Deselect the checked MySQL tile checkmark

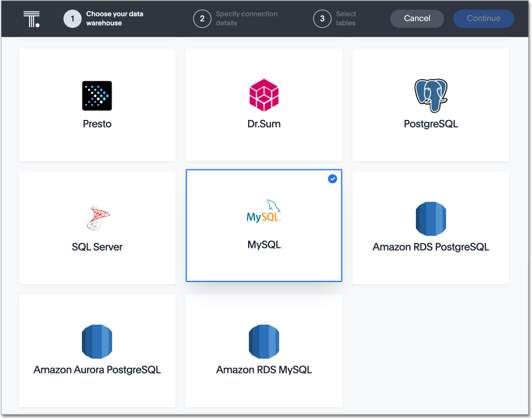click(x=332, y=179)
